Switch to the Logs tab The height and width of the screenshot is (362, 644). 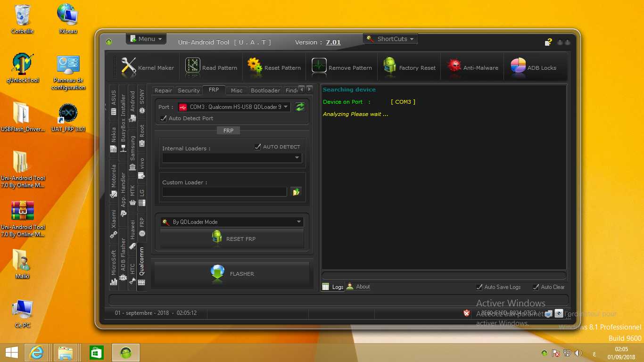pyautogui.click(x=333, y=287)
